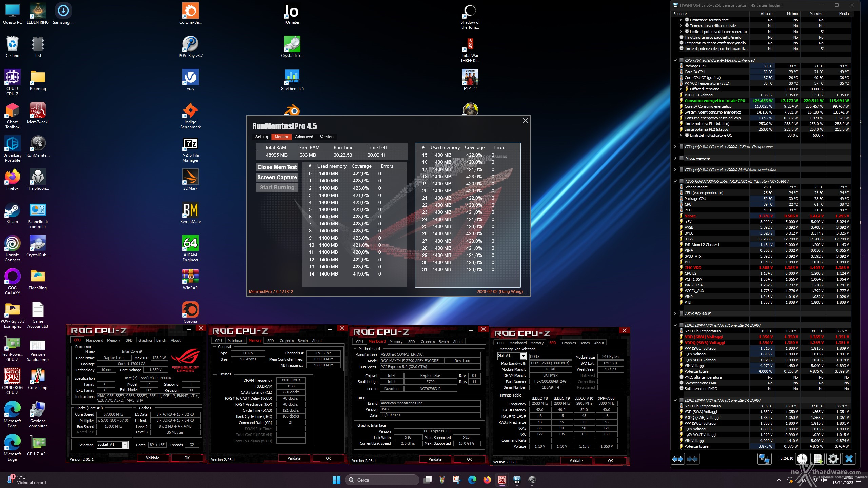Open the POV-Ray v3.7 shortcut

pos(191,47)
